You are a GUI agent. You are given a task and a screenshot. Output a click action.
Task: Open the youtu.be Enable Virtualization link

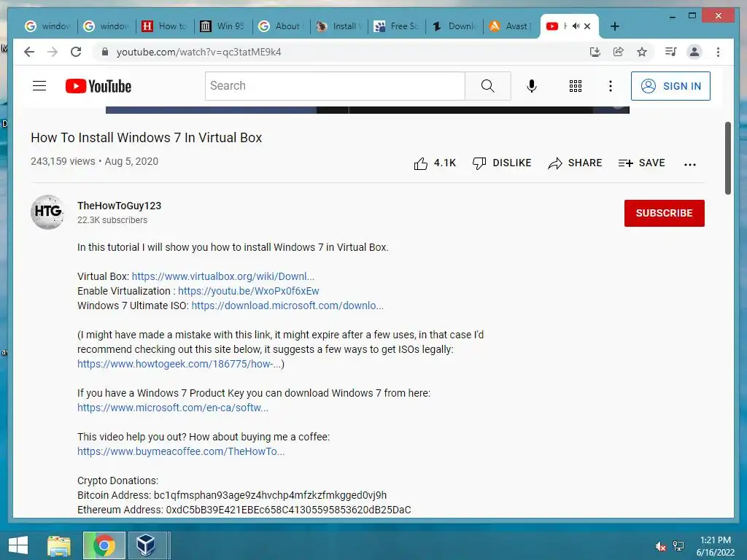tap(248, 291)
